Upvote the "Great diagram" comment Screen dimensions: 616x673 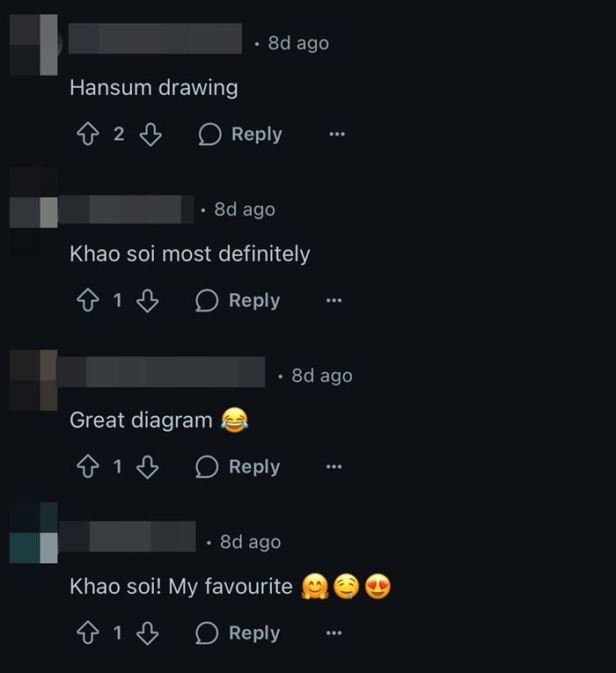tap(88, 466)
